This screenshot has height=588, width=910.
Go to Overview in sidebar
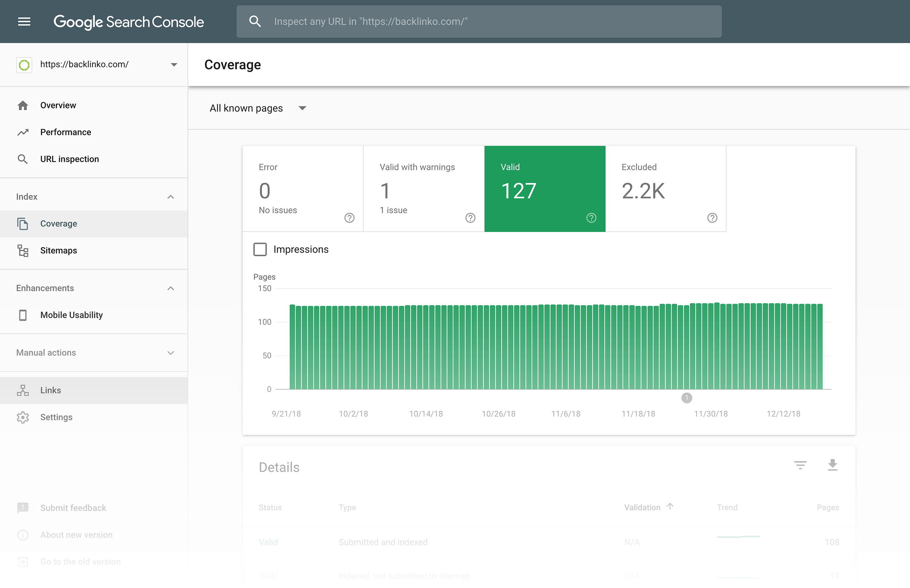point(94,105)
